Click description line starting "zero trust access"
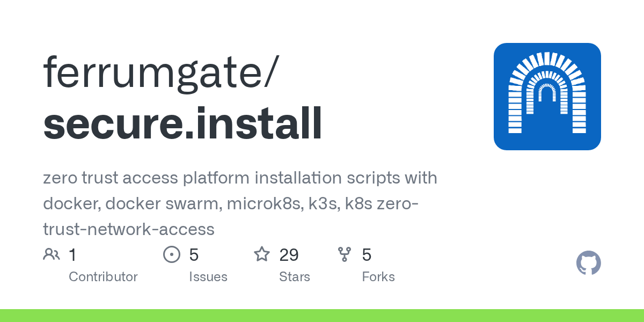The width and height of the screenshot is (644, 322). pos(240,178)
